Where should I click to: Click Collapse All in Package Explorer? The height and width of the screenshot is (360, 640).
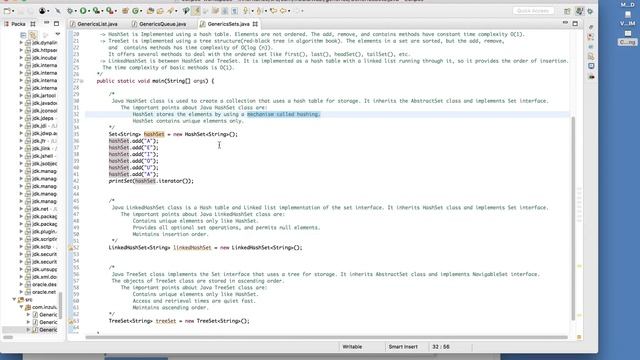click(23, 35)
